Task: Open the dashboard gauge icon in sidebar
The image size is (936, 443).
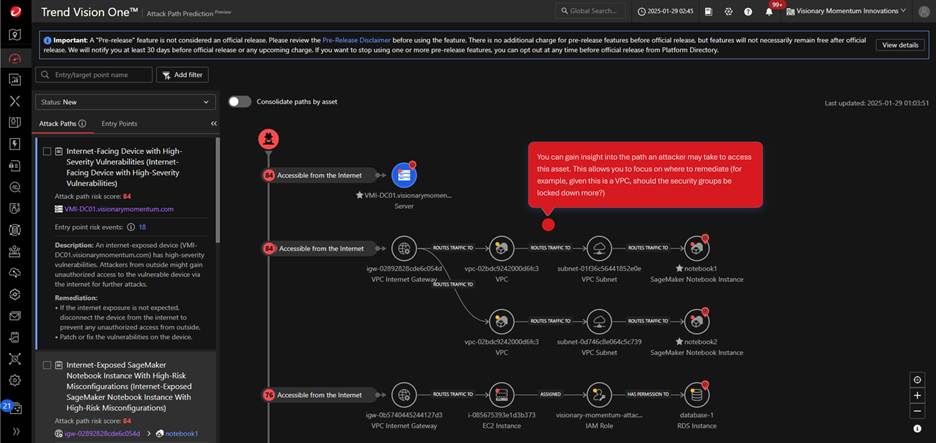Action: tap(16, 58)
